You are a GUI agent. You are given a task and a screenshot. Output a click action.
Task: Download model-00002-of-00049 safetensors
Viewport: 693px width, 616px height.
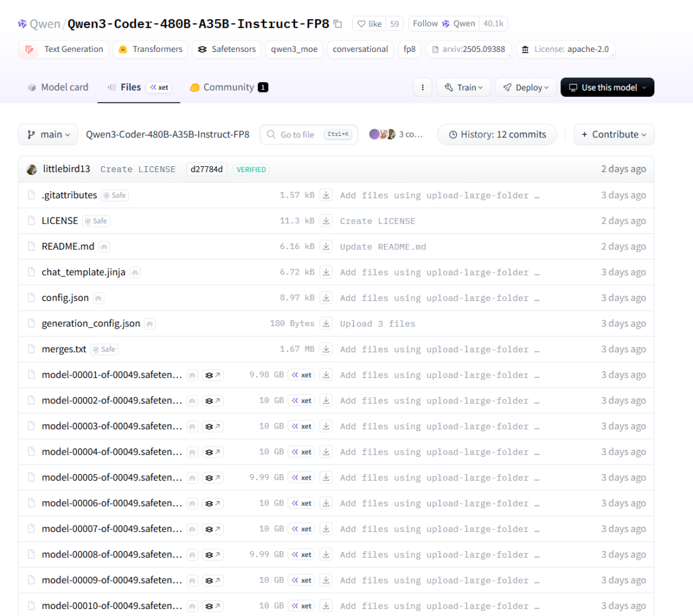(326, 400)
